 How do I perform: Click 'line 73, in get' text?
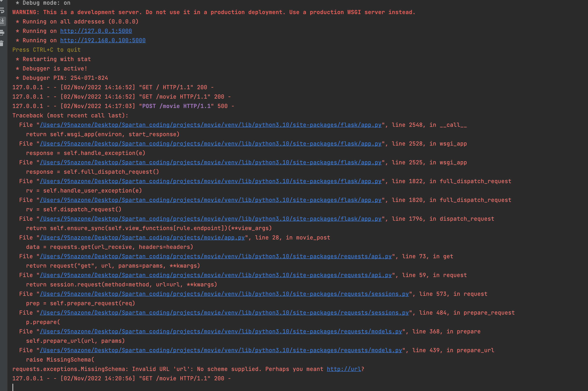428,256
